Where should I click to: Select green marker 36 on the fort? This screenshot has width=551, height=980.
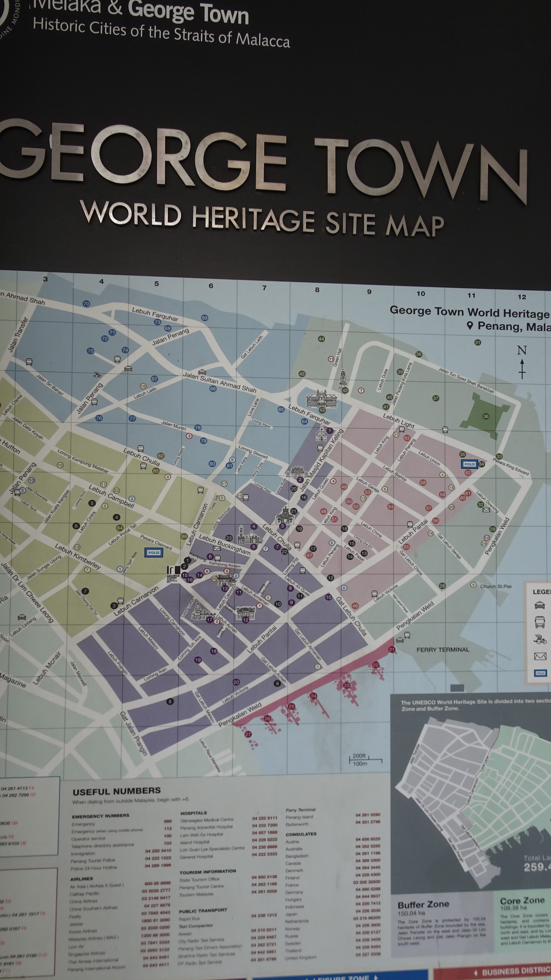[486, 416]
